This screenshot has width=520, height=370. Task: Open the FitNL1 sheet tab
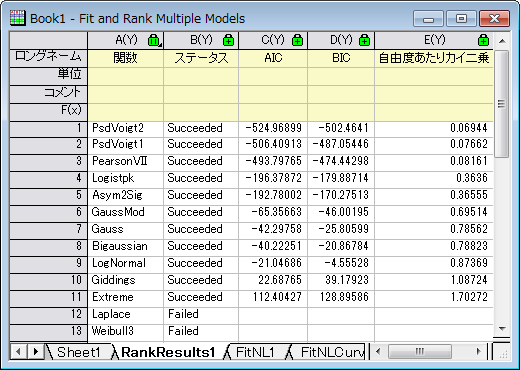tap(255, 352)
